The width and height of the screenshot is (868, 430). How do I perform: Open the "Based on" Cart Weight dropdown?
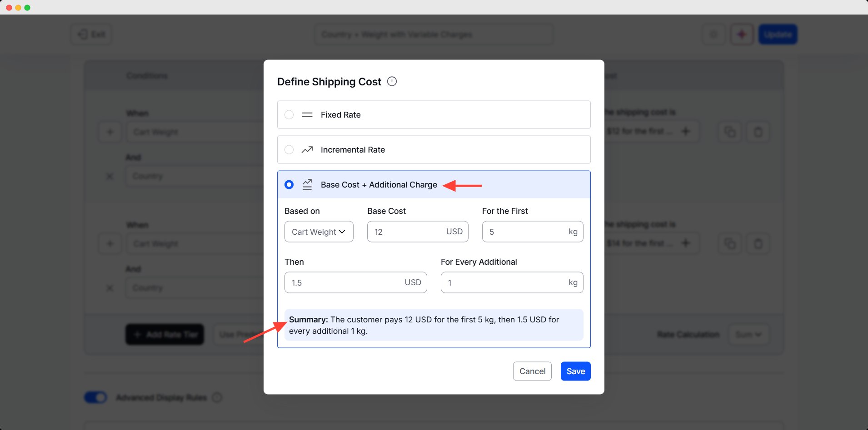318,232
